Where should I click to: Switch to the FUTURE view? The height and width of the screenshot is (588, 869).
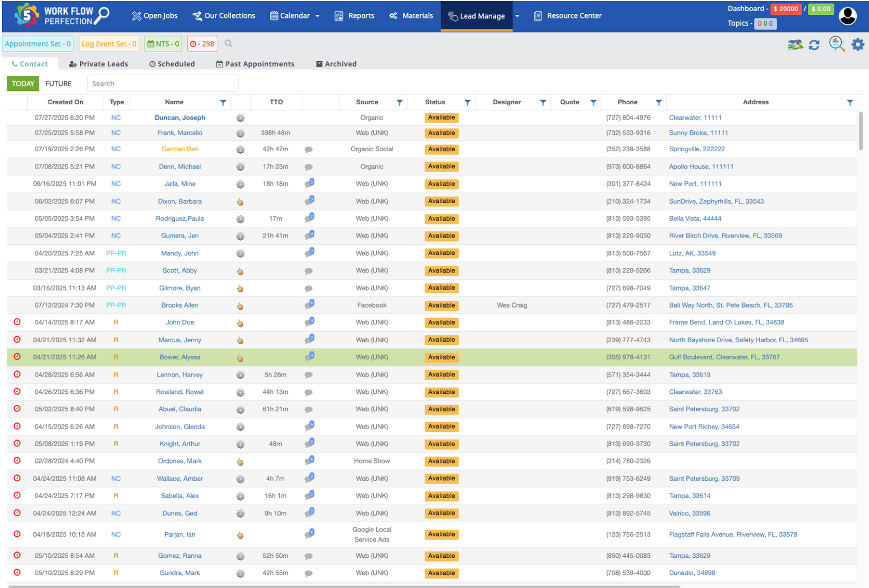pyautogui.click(x=58, y=84)
